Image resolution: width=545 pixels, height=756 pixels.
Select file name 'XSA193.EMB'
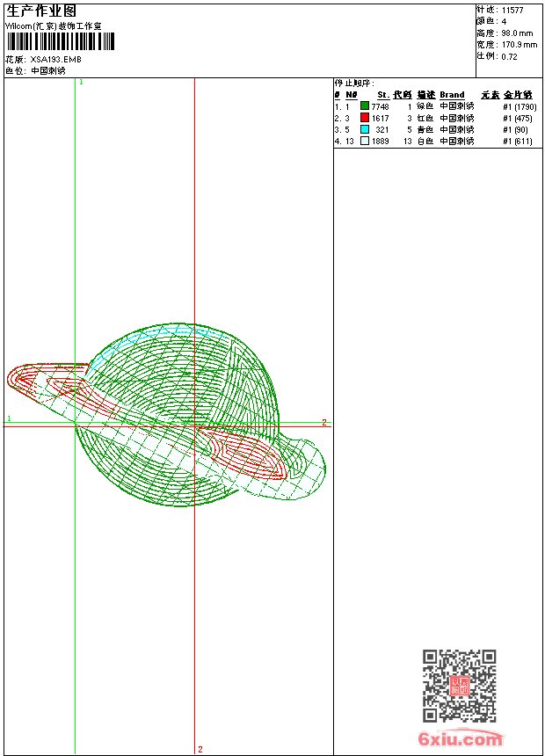coord(56,59)
